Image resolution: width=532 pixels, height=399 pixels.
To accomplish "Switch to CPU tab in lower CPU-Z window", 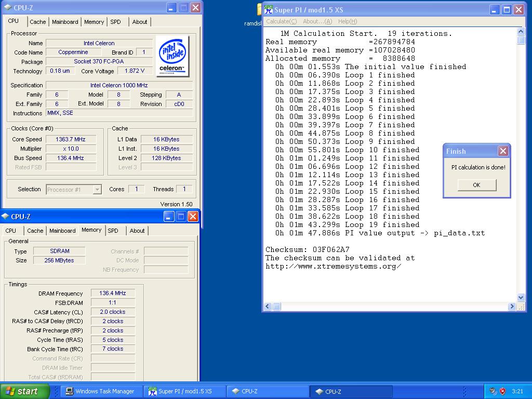I will coord(10,231).
